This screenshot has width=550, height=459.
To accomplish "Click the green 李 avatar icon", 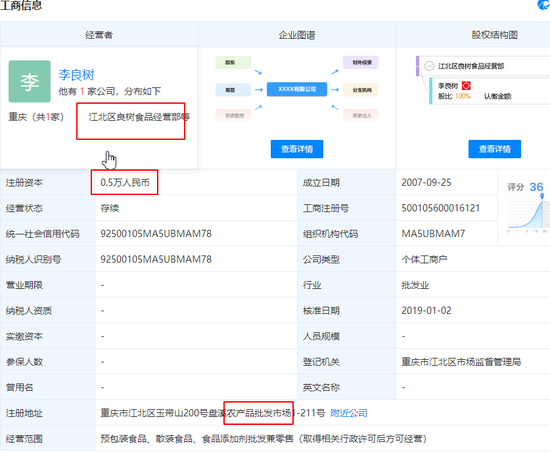I will (x=29, y=81).
